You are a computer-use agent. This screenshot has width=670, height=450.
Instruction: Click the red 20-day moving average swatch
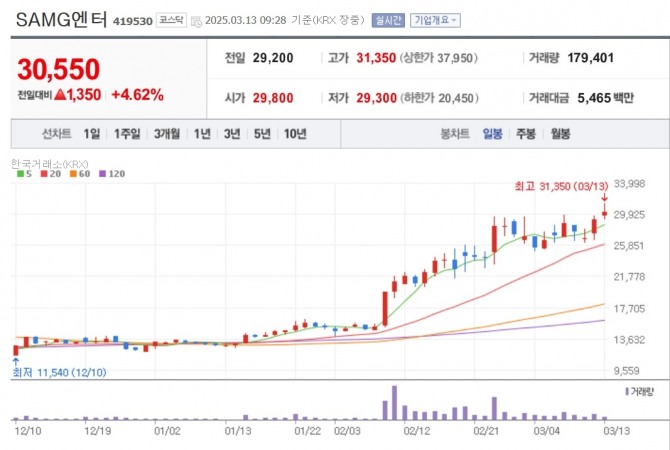click(x=44, y=174)
